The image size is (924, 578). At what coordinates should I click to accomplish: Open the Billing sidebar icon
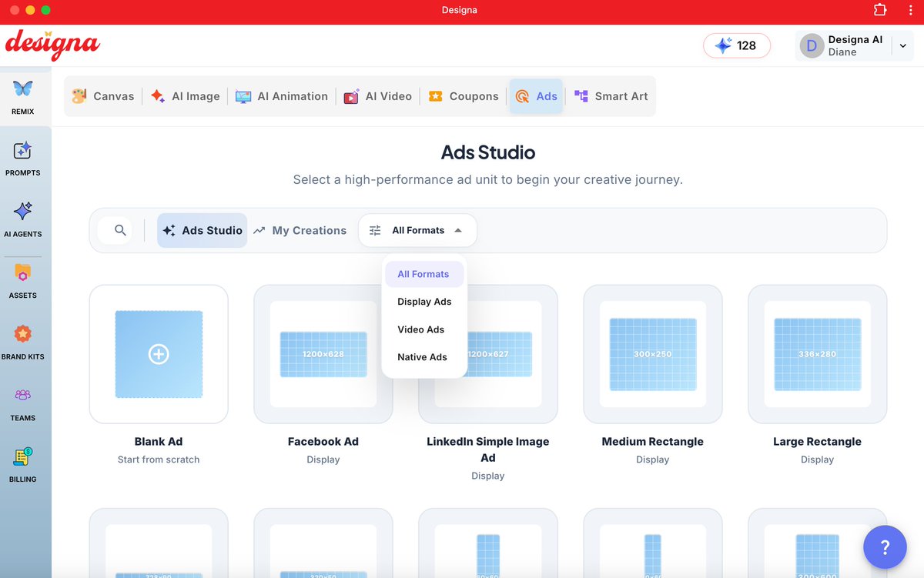[23, 456]
